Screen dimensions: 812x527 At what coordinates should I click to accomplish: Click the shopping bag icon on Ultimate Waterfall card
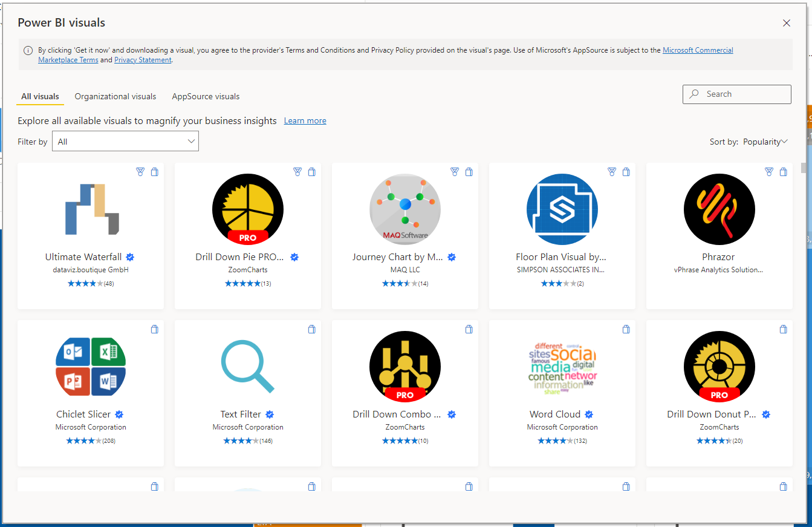155,172
